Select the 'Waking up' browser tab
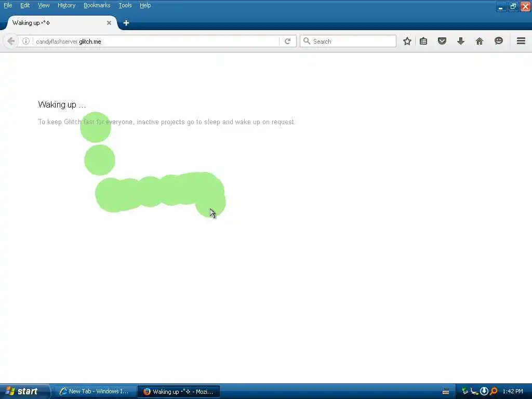The height and width of the screenshot is (399, 532). pyautogui.click(x=61, y=23)
